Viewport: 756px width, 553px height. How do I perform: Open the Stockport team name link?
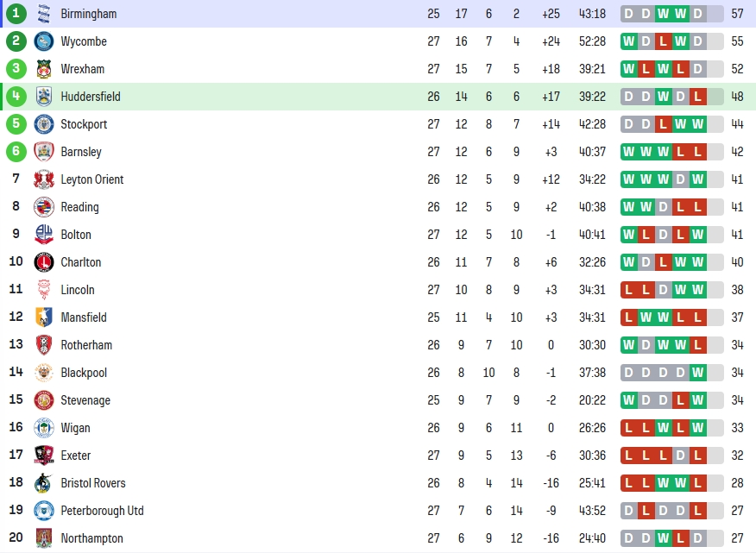84,124
